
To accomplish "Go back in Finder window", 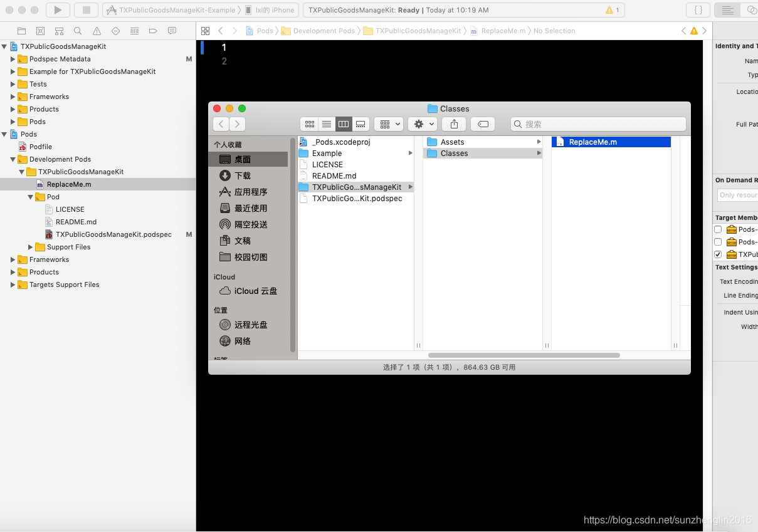I will point(221,124).
